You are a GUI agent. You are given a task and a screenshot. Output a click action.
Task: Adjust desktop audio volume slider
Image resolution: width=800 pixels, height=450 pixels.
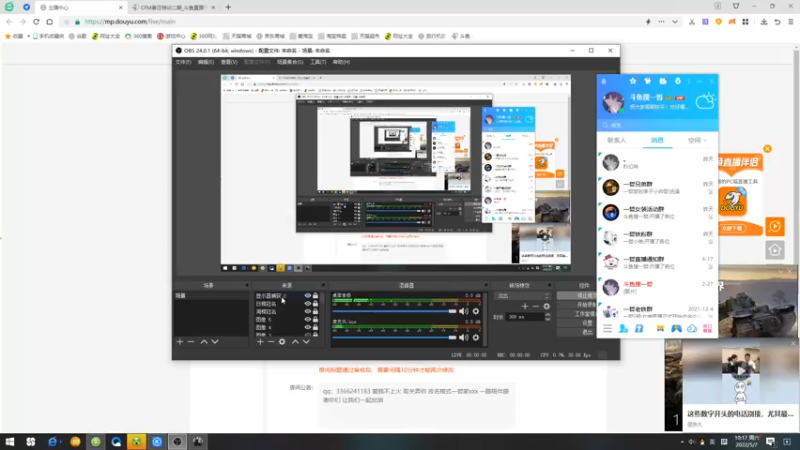[x=394, y=311]
